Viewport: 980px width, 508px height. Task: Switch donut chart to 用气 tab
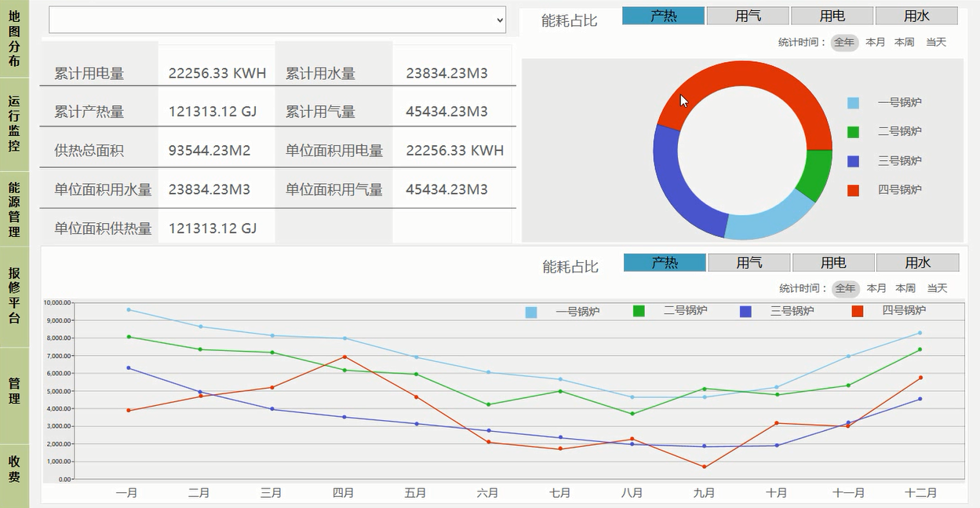pos(747,16)
